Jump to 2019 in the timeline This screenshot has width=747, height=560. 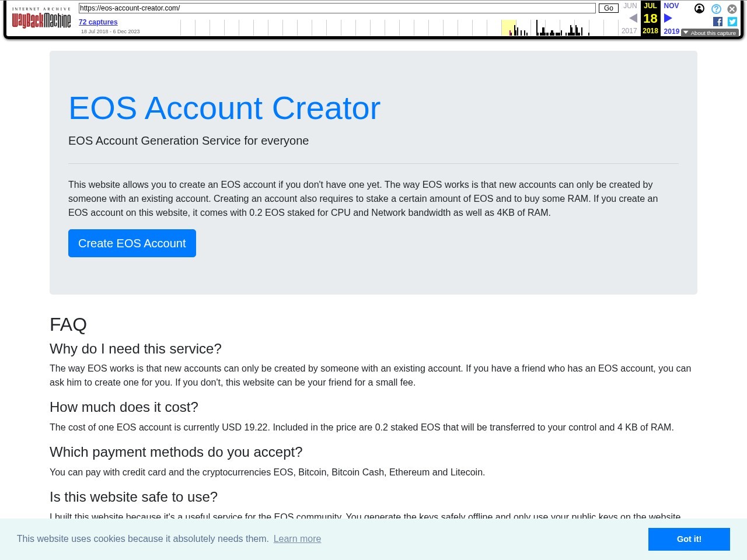pyautogui.click(x=671, y=32)
